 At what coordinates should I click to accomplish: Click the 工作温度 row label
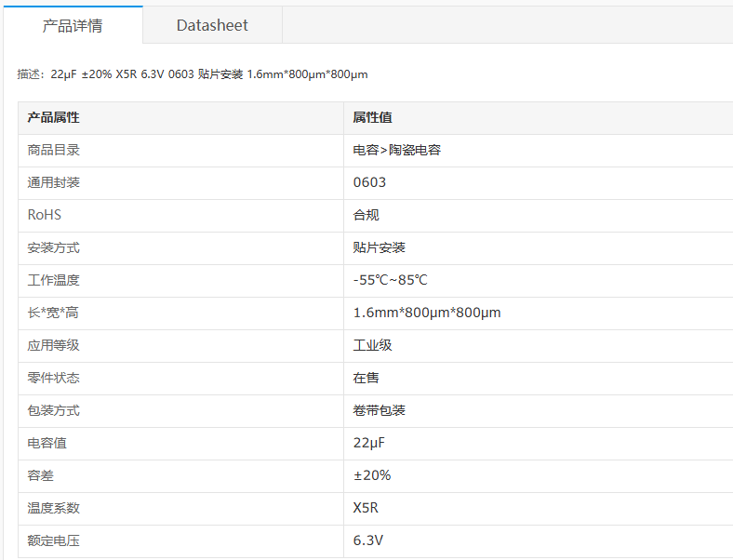click(53, 281)
